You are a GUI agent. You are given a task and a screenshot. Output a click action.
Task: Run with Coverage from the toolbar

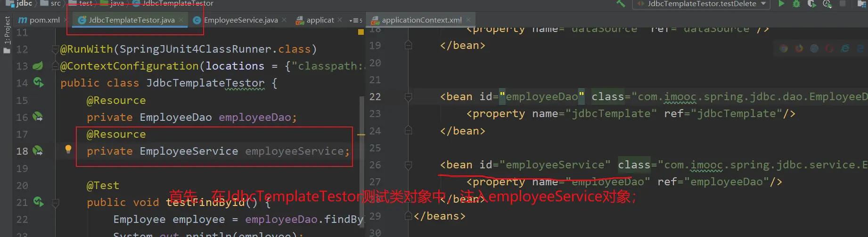(811, 4)
